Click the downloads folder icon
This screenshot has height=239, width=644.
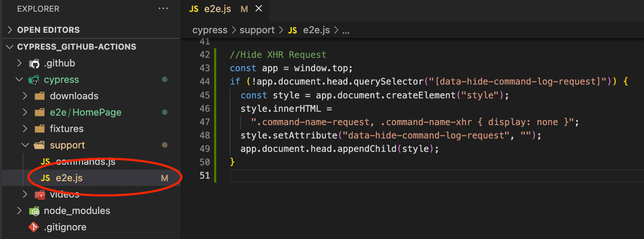point(40,96)
